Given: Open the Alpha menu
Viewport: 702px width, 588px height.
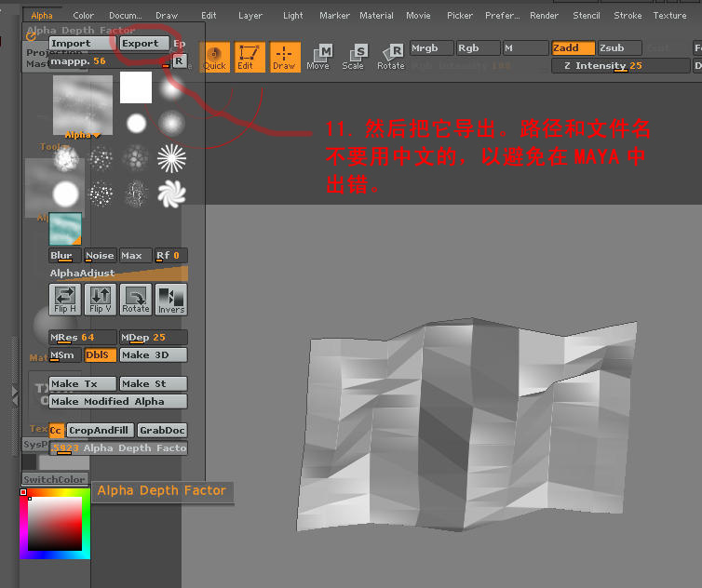Looking at the screenshot, I should (x=42, y=16).
